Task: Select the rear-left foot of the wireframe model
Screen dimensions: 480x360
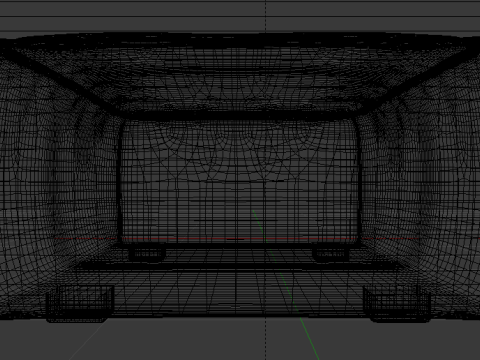Action: click(x=147, y=254)
